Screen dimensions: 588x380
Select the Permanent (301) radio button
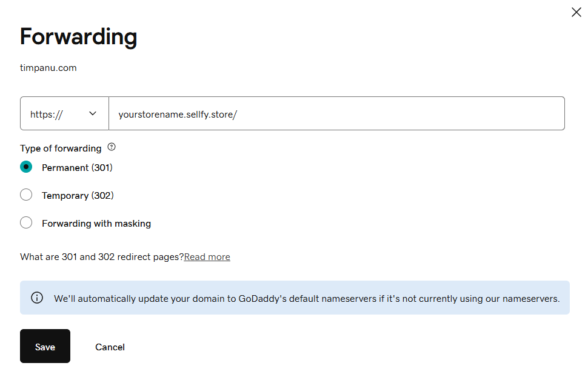click(26, 167)
